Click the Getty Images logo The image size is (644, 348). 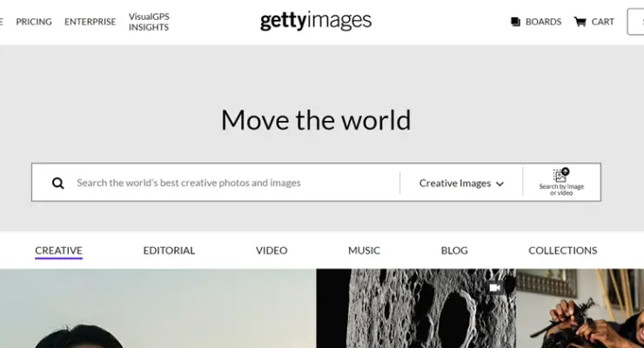(x=316, y=21)
